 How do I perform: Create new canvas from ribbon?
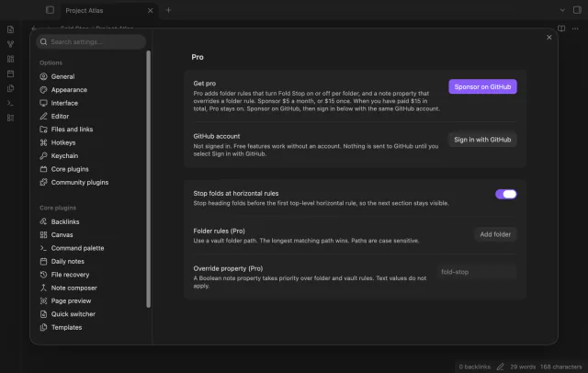10,59
